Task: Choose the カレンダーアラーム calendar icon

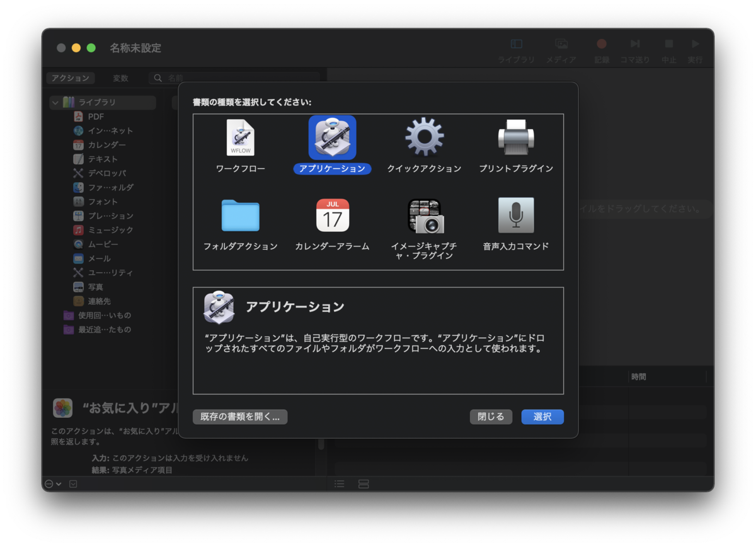Action: pyautogui.click(x=332, y=216)
